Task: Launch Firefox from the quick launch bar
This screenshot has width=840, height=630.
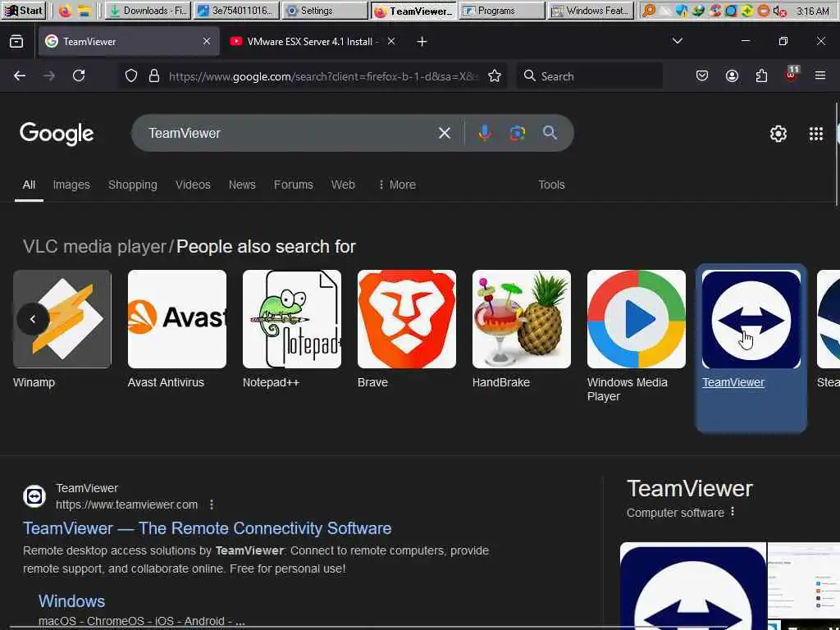Action: (66, 11)
